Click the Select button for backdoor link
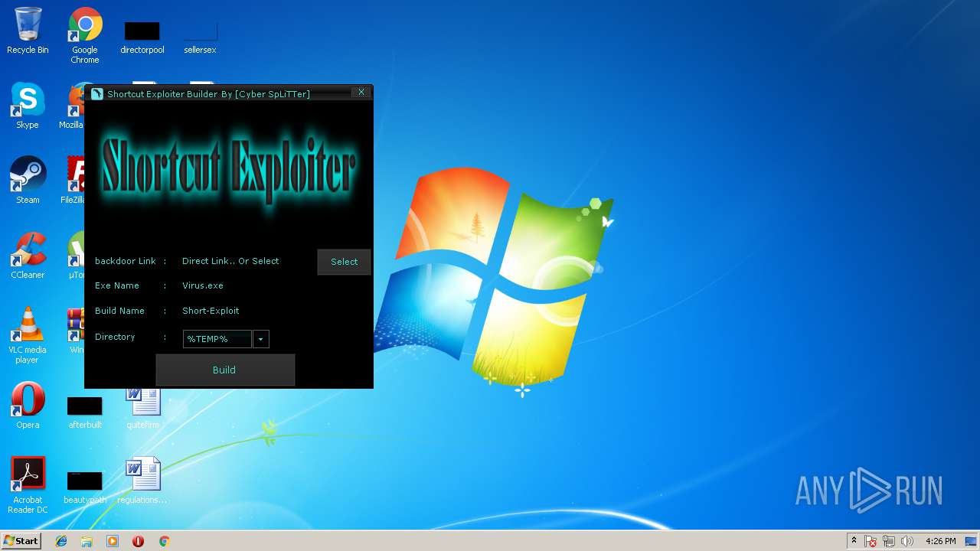The image size is (980, 551). 344,262
